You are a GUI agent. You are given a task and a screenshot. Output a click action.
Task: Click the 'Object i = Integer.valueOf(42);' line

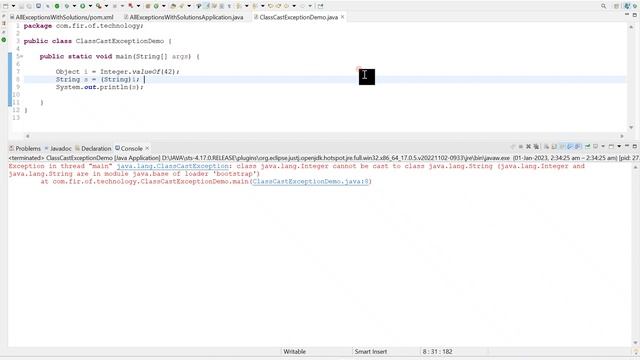[x=118, y=72]
